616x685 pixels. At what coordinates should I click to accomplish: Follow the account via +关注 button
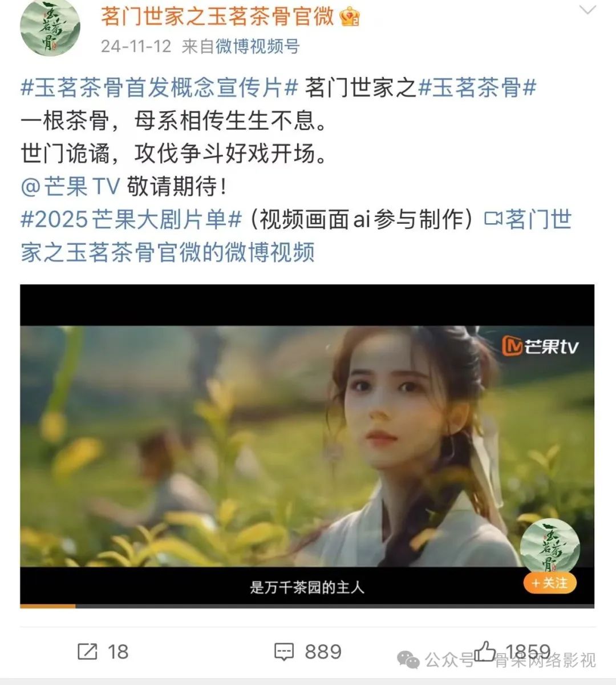click(x=550, y=583)
